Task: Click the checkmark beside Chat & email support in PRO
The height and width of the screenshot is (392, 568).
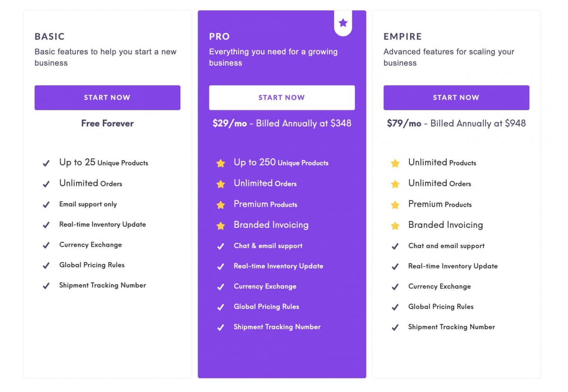Action: [221, 246]
